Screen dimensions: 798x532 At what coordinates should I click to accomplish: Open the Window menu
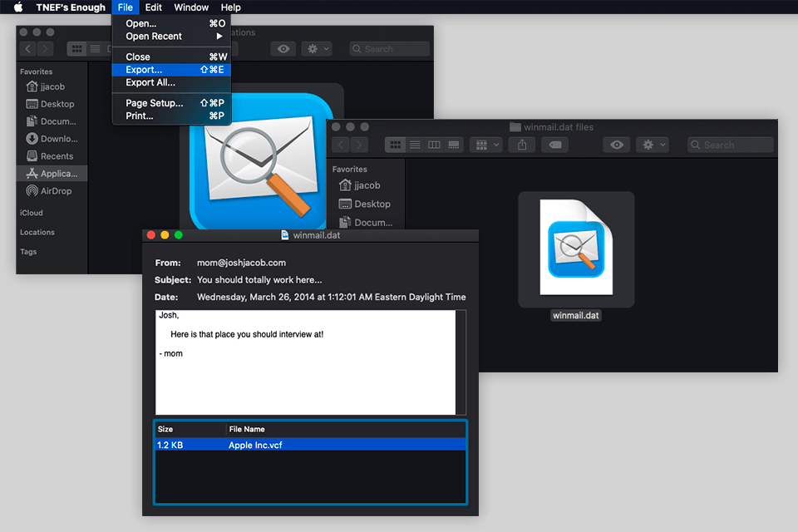(191, 7)
